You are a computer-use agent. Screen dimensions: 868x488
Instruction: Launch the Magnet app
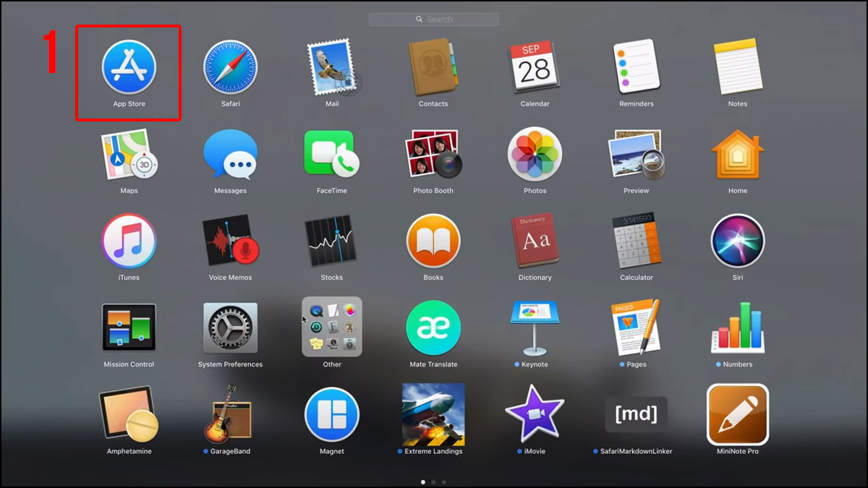pyautogui.click(x=332, y=414)
